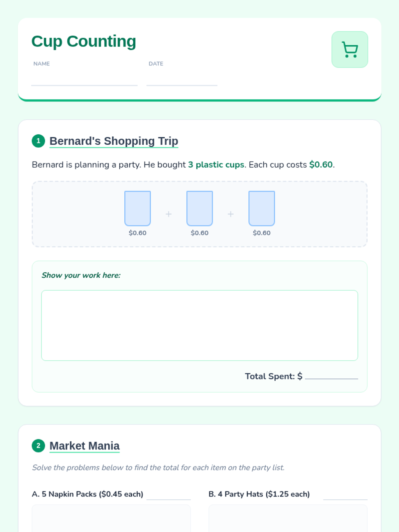399x532 pixels.
Task: Click the Napkin Packs work area box
Action: (x=111, y=519)
